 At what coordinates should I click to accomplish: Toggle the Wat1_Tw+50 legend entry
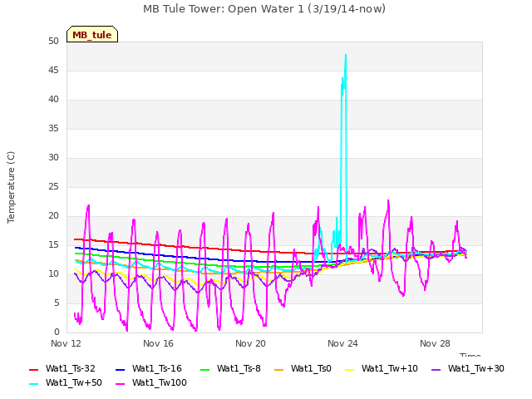pos(66,383)
